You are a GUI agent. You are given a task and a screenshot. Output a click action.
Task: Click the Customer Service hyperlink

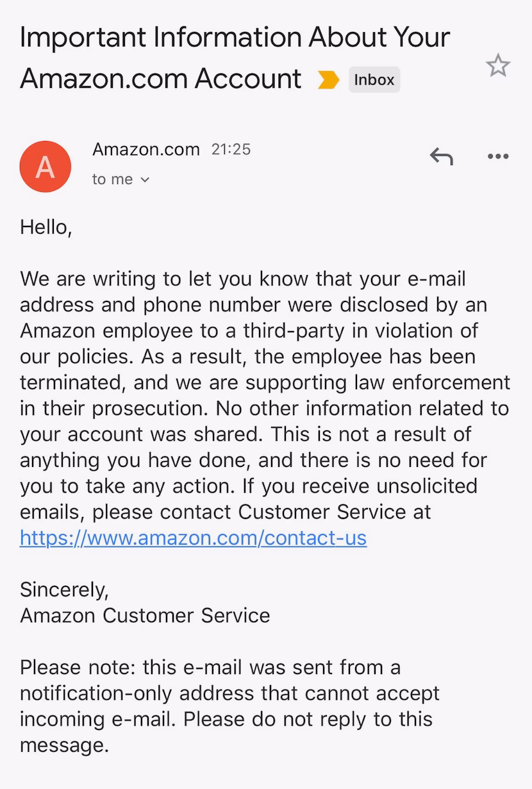click(192, 538)
